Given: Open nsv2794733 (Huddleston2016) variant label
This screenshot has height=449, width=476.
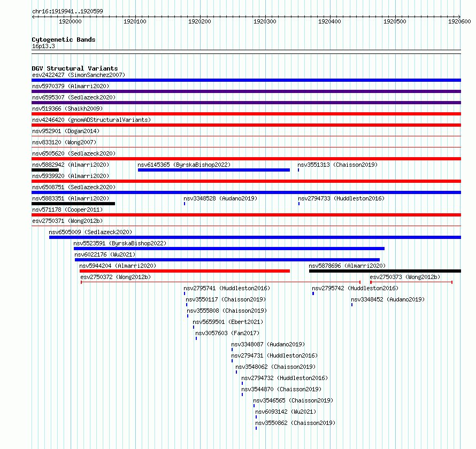Looking at the screenshot, I should click(341, 198).
